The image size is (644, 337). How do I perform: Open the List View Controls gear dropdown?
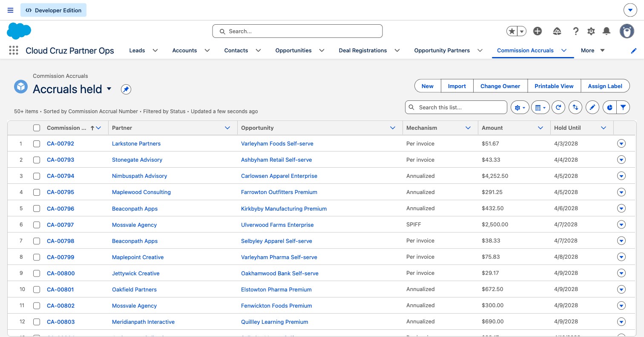tap(520, 108)
